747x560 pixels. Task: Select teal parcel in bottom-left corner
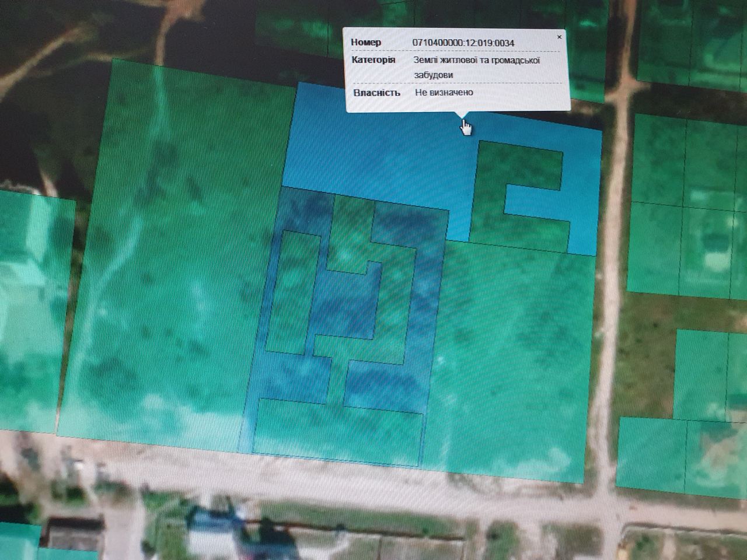pyautogui.click(x=18, y=542)
